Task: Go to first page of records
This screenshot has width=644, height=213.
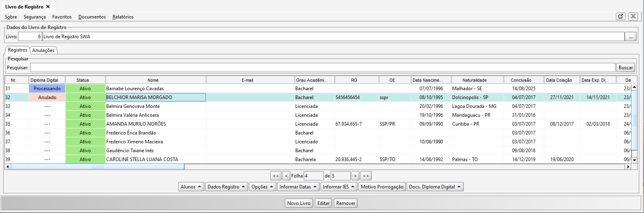Action: 276,176
